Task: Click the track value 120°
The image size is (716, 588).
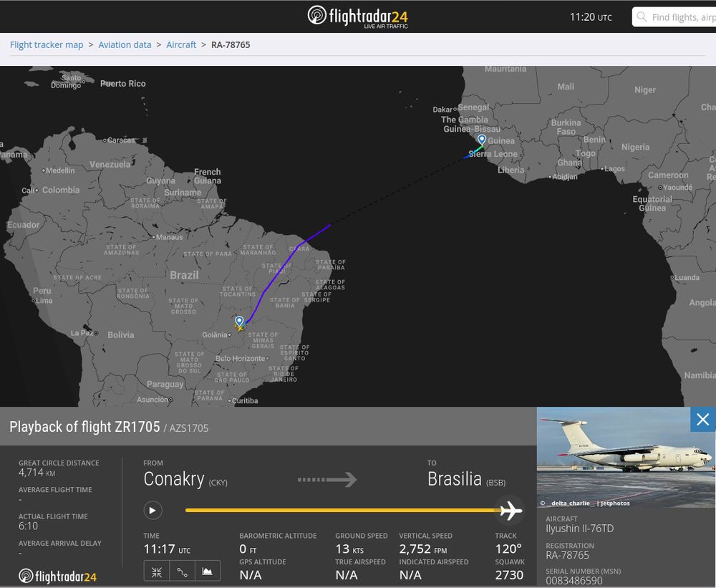Action: tap(508, 549)
